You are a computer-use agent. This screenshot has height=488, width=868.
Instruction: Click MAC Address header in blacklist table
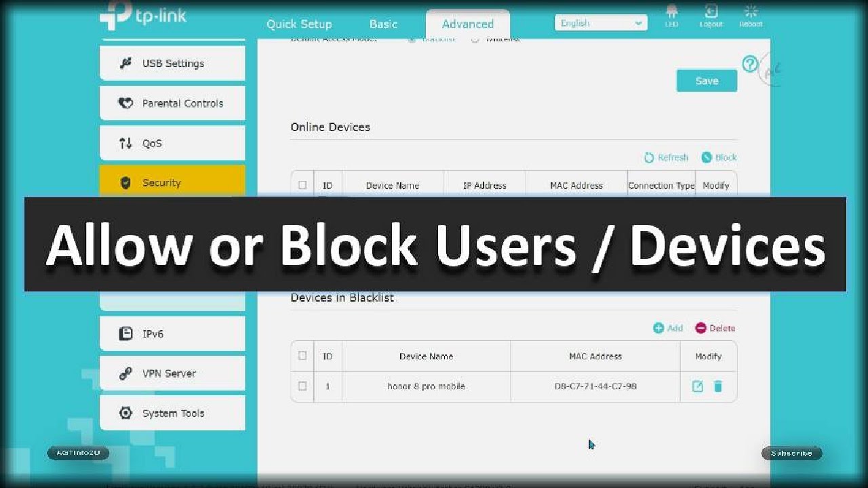(x=595, y=356)
